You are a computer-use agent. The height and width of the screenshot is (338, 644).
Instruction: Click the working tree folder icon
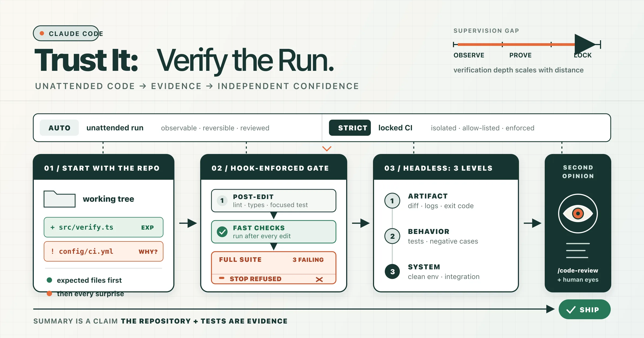tap(60, 199)
